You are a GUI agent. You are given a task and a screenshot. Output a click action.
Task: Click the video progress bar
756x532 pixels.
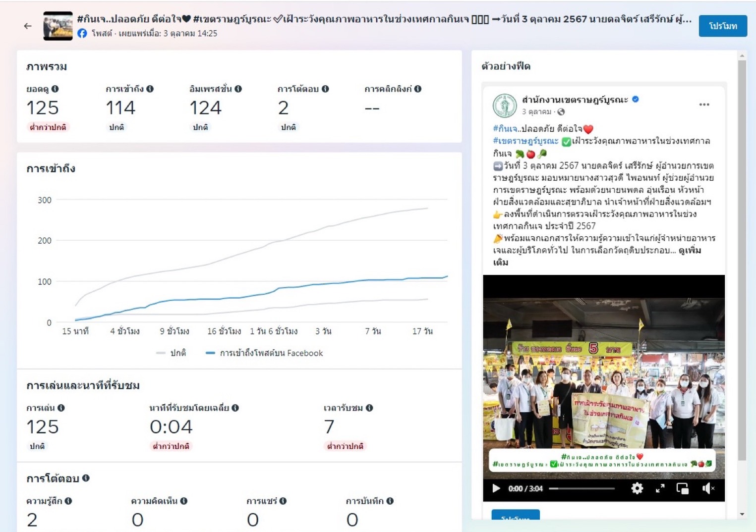[582, 488]
